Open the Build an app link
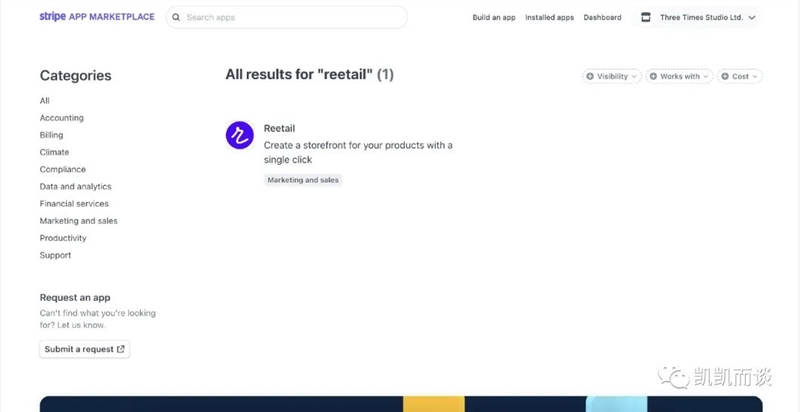Image resolution: width=800 pixels, height=412 pixels. coord(494,17)
